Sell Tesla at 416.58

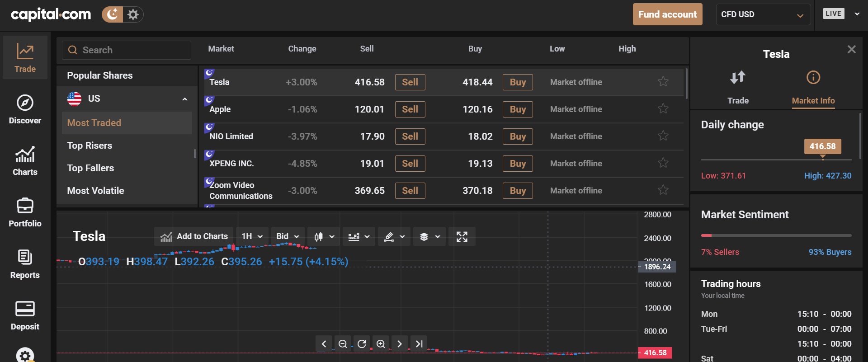(x=410, y=82)
